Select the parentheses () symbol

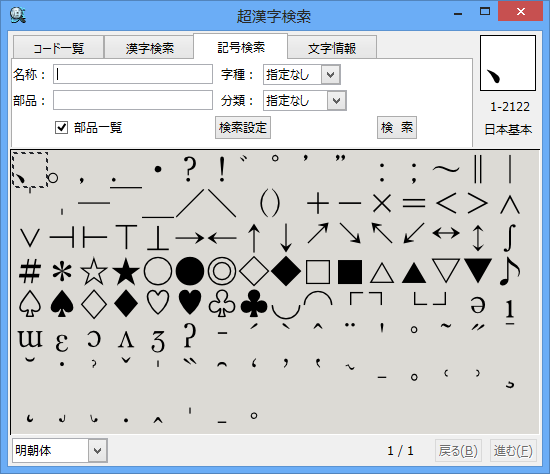pyautogui.click(x=270, y=203)
